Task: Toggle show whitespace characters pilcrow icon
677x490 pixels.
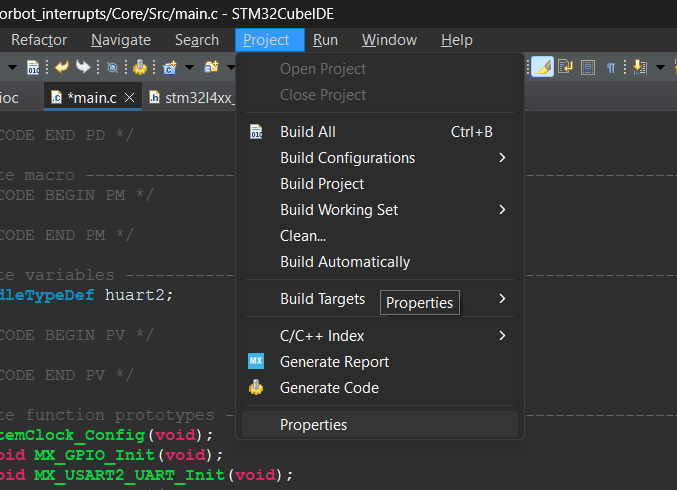Action: click(611, 68)
